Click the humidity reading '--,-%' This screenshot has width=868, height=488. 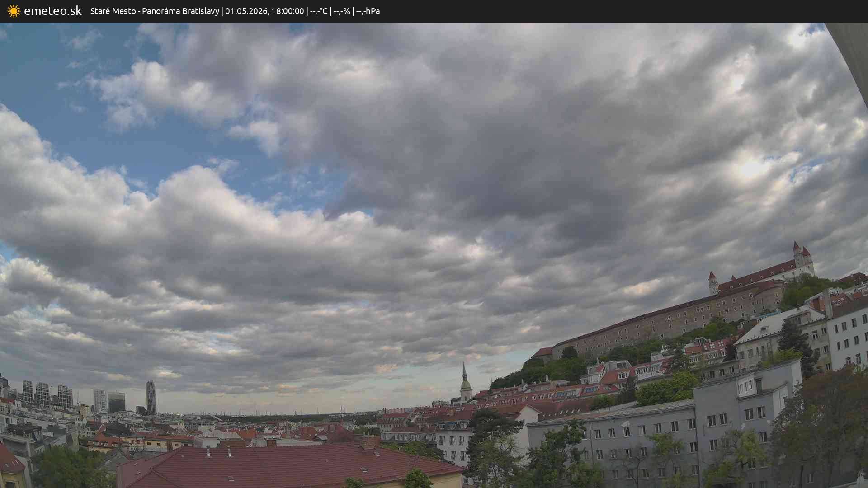pyautogui.click(x=342, y=11)
